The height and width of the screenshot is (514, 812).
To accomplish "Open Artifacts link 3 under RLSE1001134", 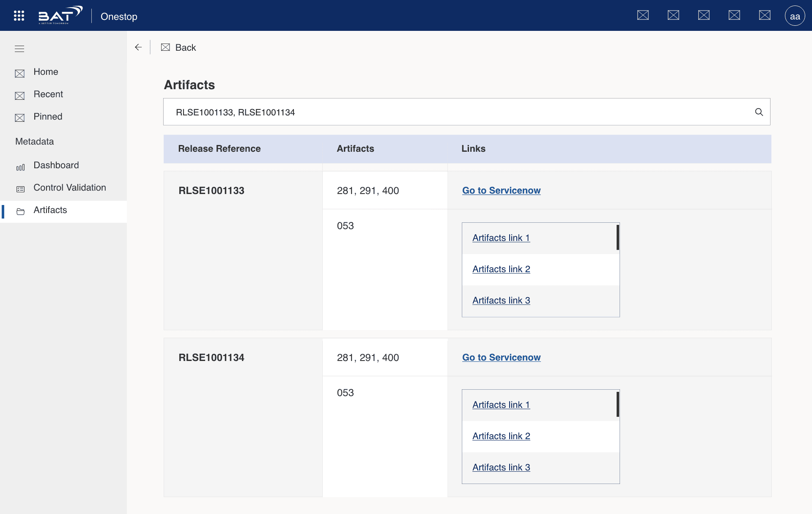I will click(x=501, y=468).
